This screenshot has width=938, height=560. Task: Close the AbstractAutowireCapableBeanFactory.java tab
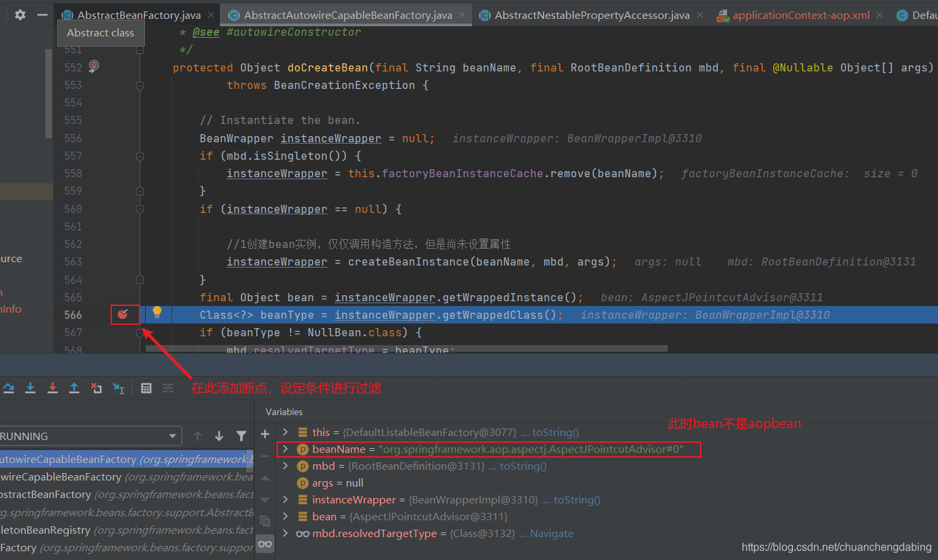tap(463, 15)
